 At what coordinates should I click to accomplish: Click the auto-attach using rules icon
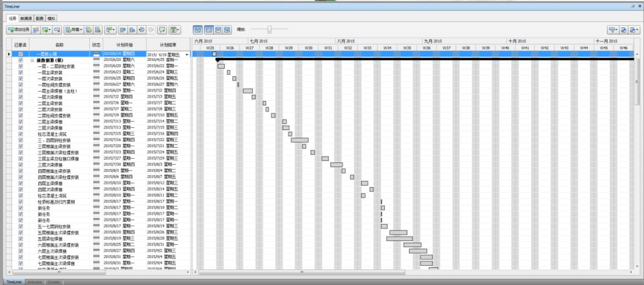pos(89,30)
